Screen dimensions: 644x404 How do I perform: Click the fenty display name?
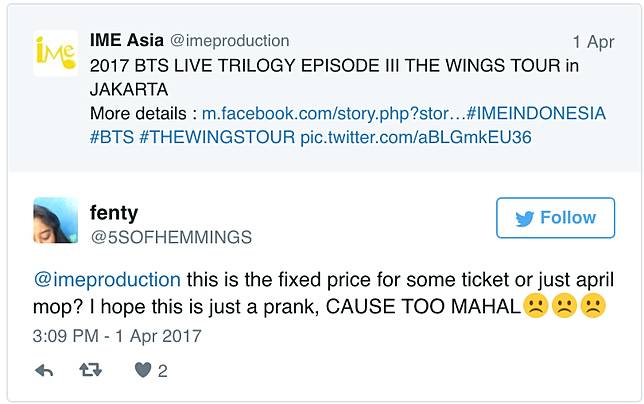(114, 212)
